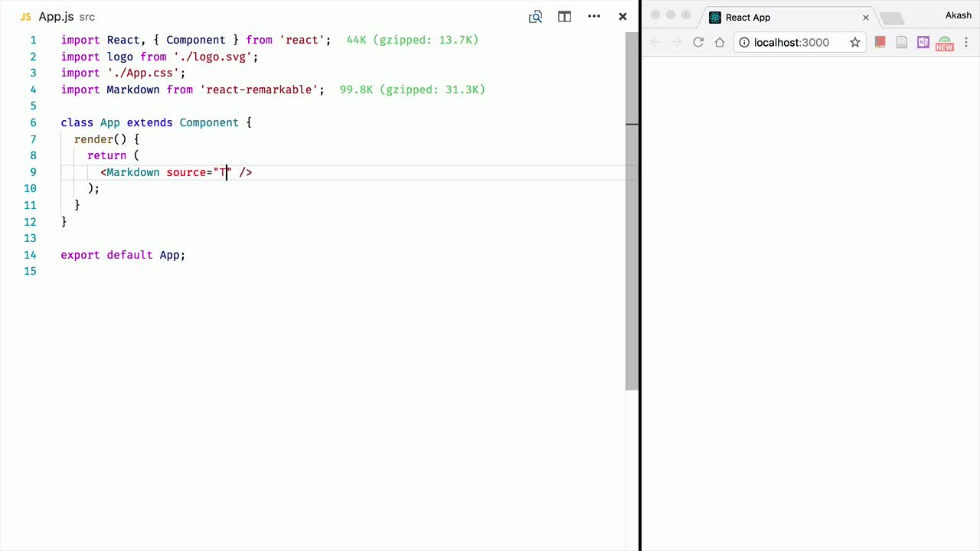Open the editor's More Actions ellipsis menu
The width and height of the screenshot is (980, 551).
(594, 17)
